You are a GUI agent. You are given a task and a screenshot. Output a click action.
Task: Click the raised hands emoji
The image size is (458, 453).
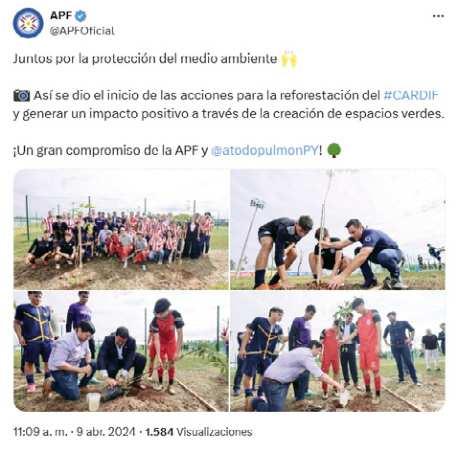(289, 60)
